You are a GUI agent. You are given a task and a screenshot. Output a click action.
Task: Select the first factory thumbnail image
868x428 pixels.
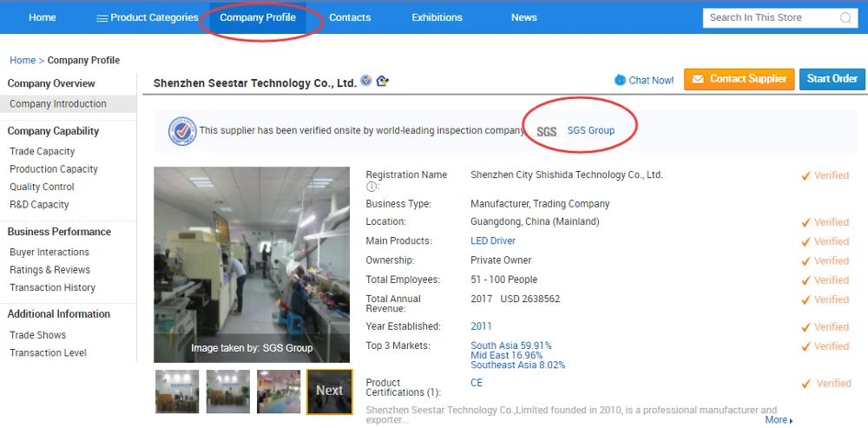pos(177,392)
